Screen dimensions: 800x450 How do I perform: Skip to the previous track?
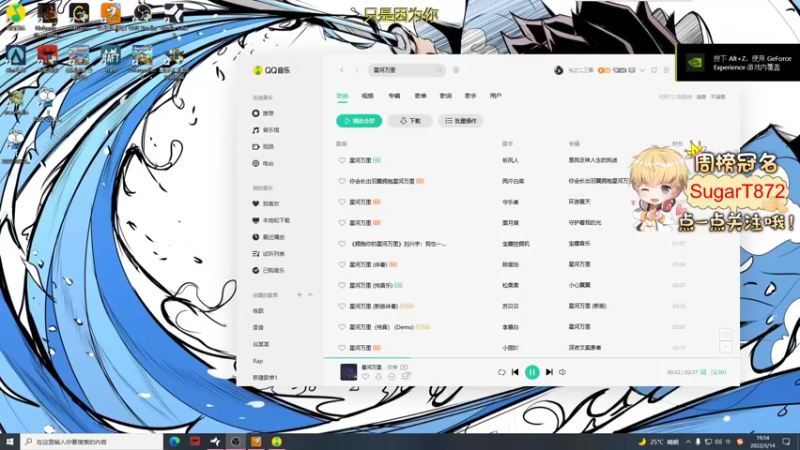(x=515, y=372)
